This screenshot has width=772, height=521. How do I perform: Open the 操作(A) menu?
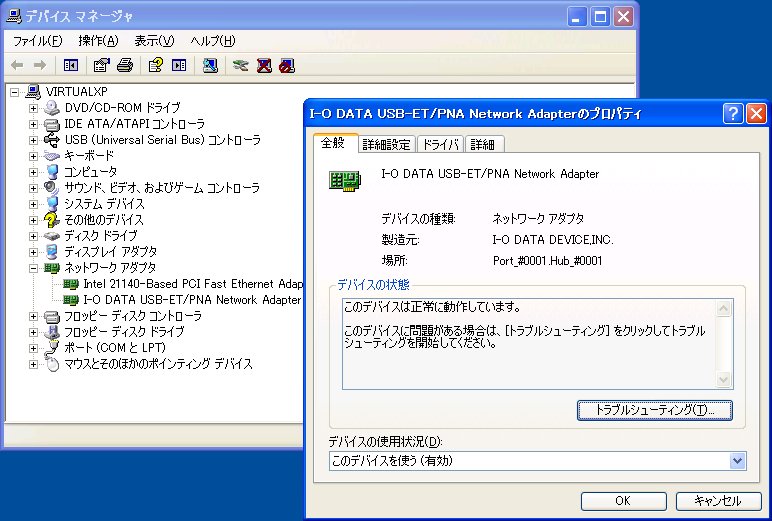click(x=98, y=41)
